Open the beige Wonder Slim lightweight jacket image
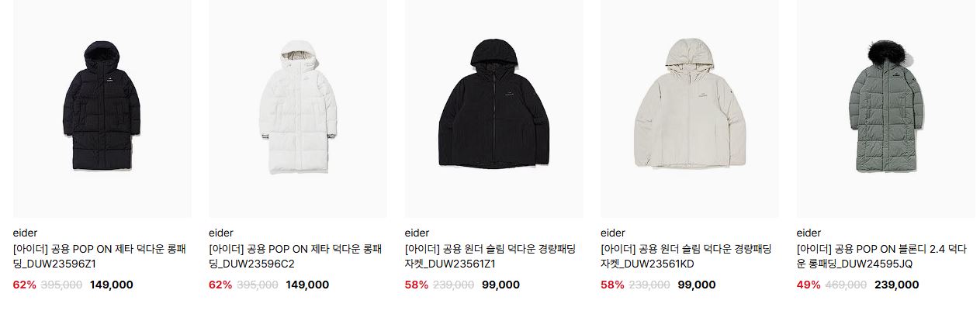This screenshot has width=980, height=321. tap(690, 109)
